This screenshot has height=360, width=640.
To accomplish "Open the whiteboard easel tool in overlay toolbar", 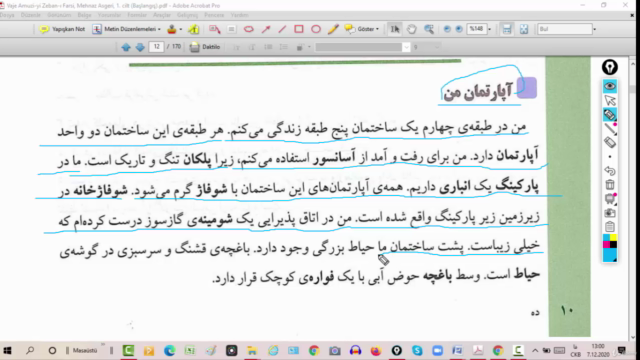I will (x=610, y=199).
